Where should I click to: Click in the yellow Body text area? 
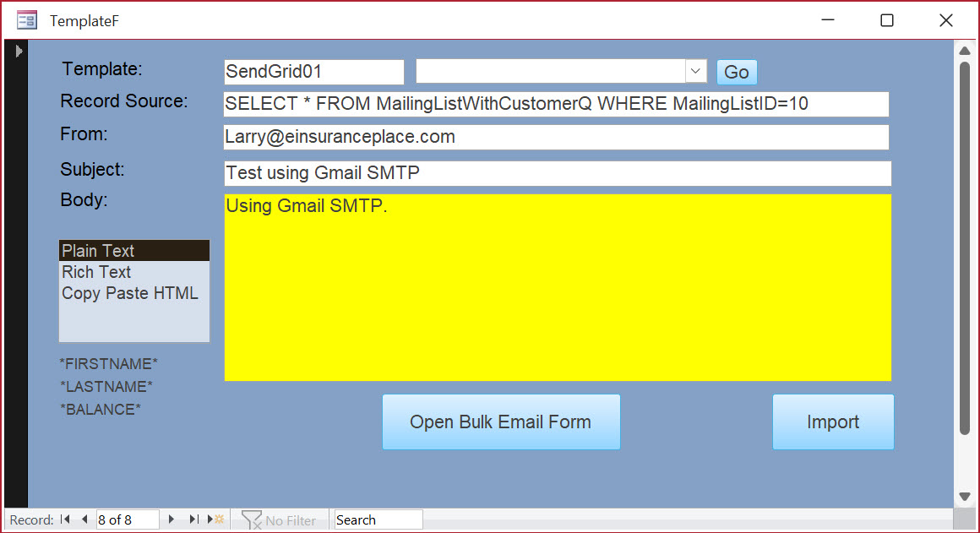[x=558, y=287]
